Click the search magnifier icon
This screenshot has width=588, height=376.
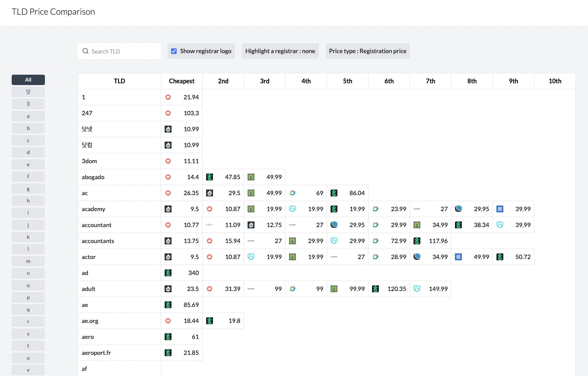pyautogui.click(x=86, y=51)
